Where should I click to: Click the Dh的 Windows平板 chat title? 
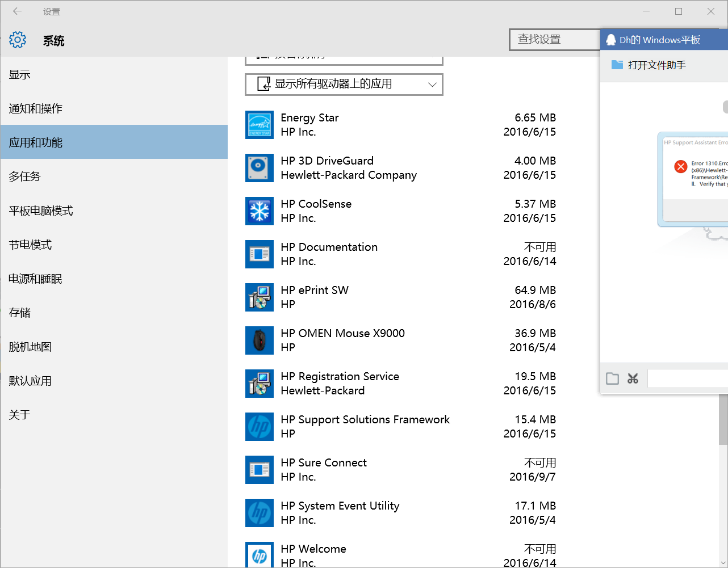(660, 40)
